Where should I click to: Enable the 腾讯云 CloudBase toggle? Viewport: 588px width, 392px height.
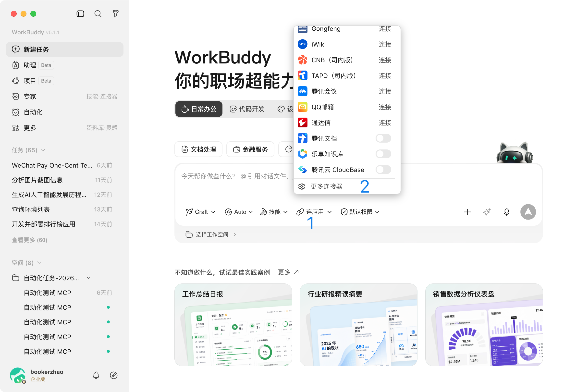383,170
